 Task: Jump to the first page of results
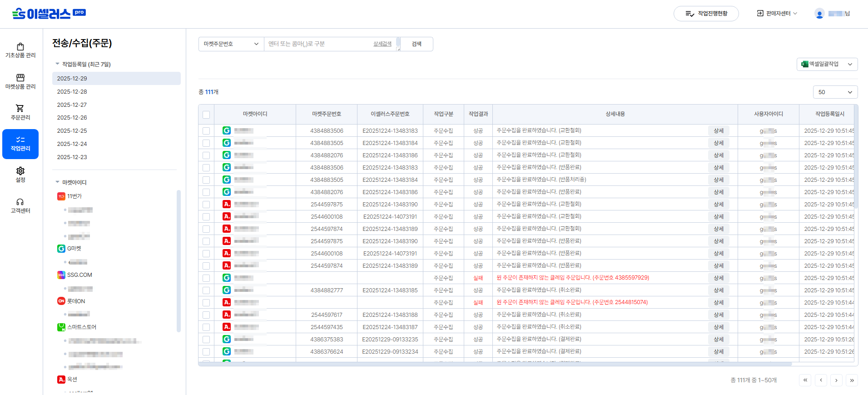tap(805, 380)
